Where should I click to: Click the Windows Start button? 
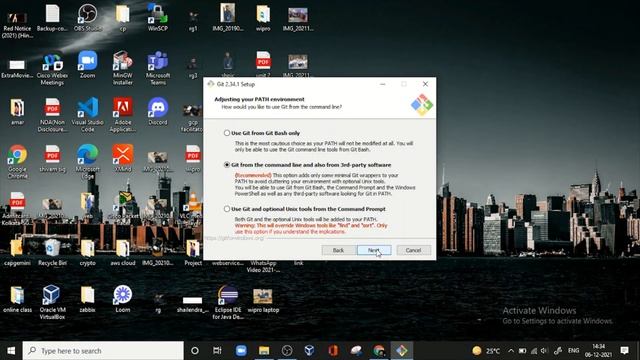[x=11, y=351]
